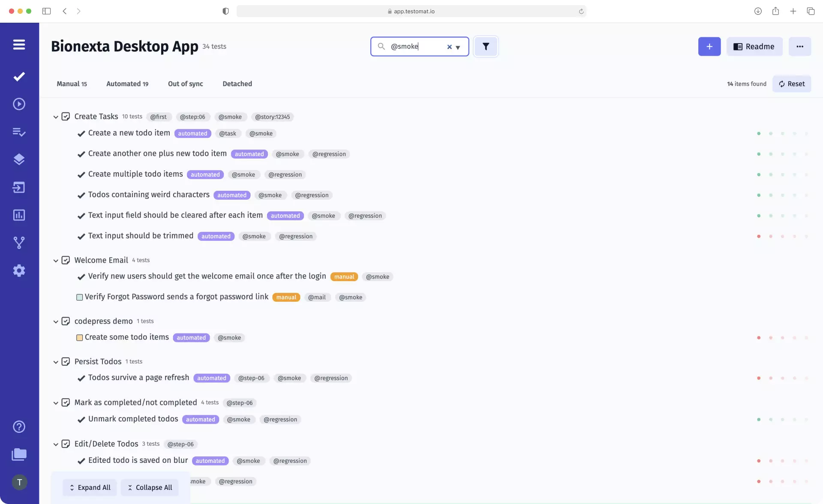This screenshot has height=504, width=823.
Task: Click the Collapse All button
Action: tap(150, 488)
